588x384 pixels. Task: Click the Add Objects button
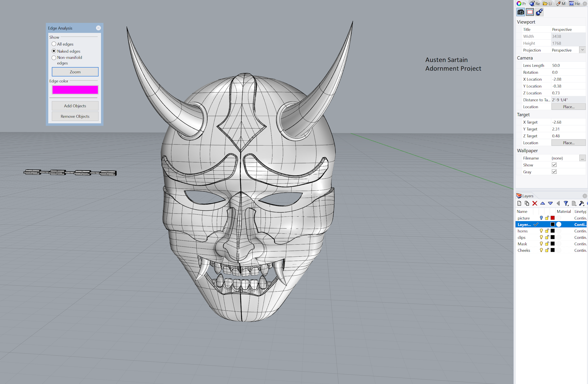pos(75,106)
